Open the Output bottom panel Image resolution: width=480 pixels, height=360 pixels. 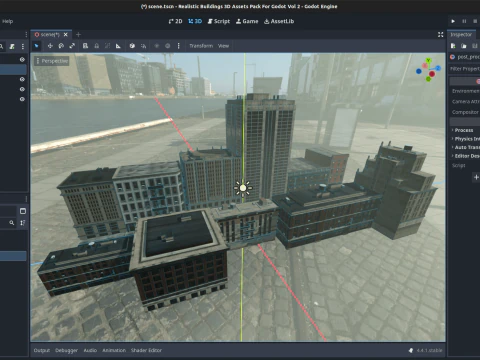[x=42, y=350]
